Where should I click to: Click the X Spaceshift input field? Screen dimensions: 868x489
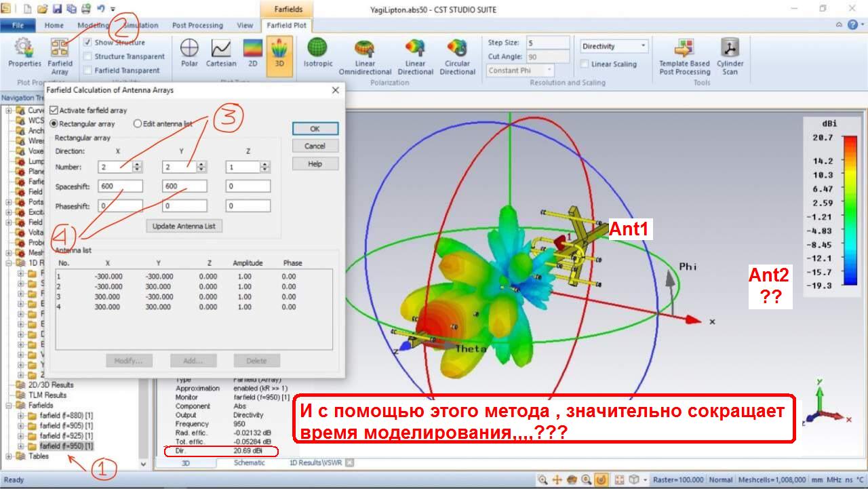point(121,186)
